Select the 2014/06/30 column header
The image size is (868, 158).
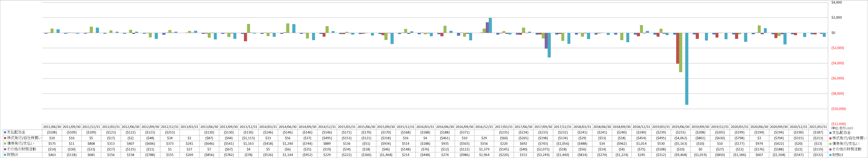pyautogui.click(x=288, y=127)
